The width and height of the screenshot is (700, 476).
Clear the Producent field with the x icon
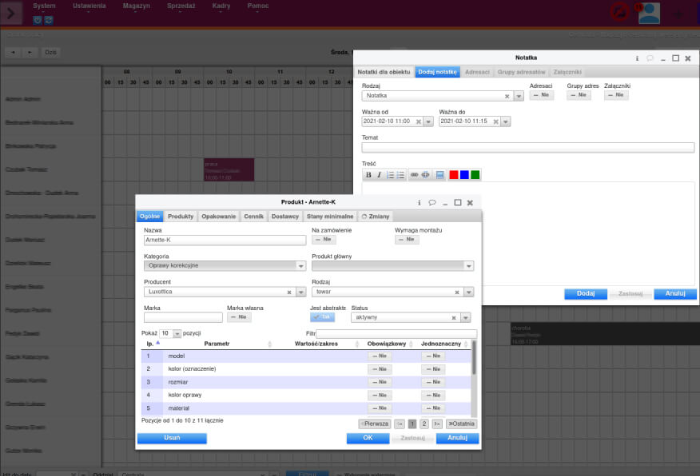[x=288, y=291]
